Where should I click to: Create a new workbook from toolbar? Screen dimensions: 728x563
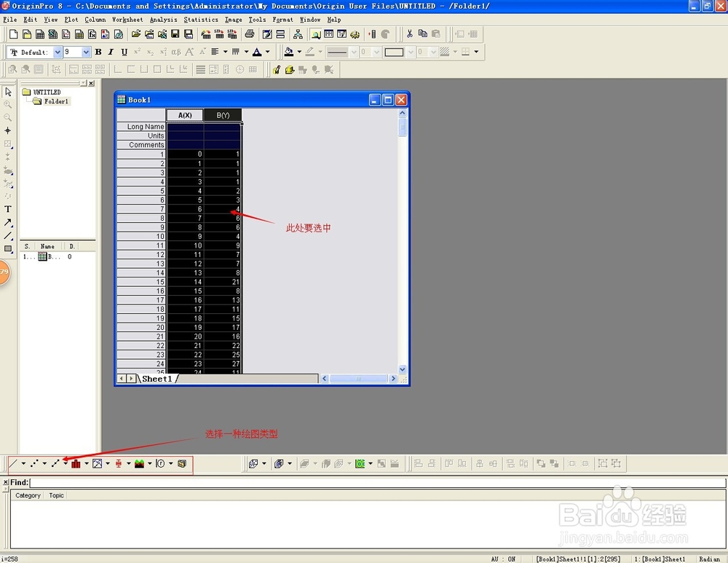point(40,34)
